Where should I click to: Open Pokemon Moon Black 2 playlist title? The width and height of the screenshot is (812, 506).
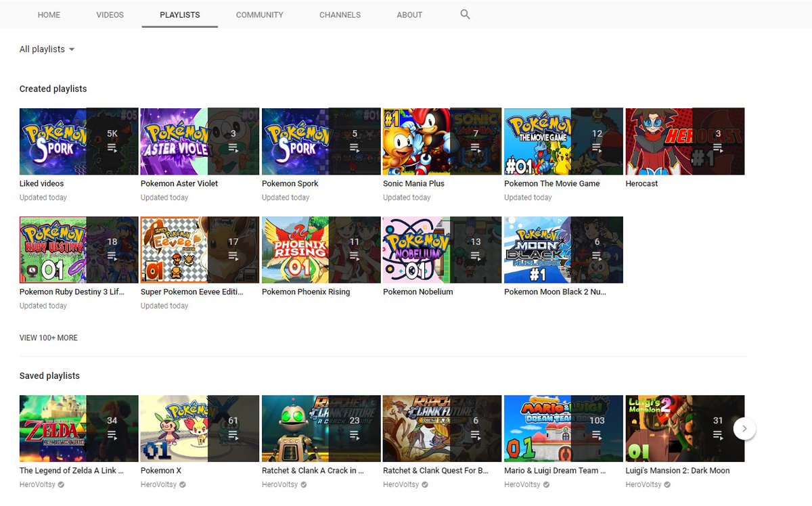[556, 292]
